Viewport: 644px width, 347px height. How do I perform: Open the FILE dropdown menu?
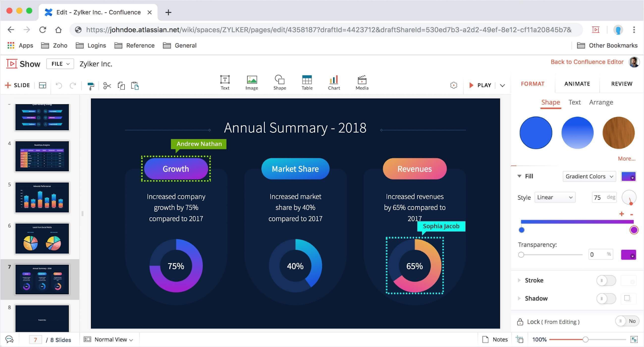point(60,64)
